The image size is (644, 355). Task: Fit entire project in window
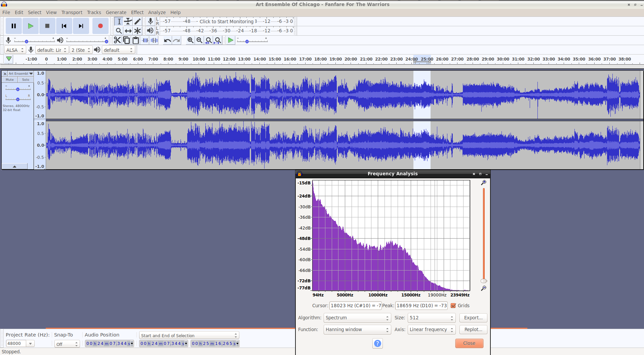coord(218,40)
